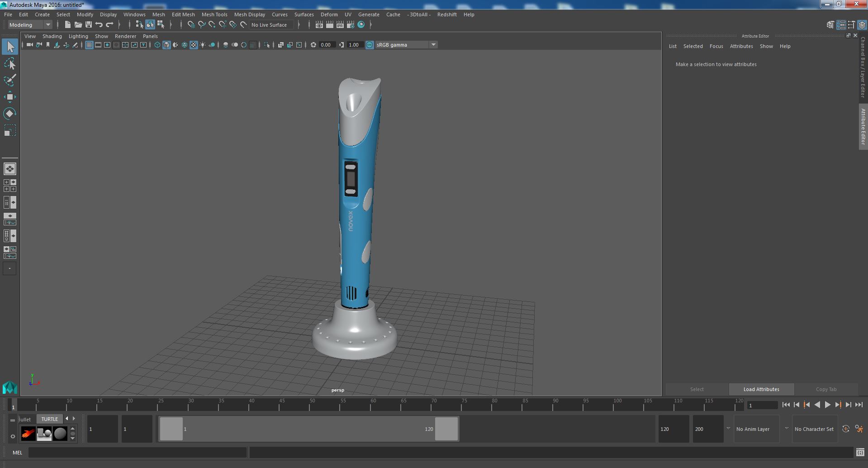
Task: Click the MEL command input line
Action: (138, 452)
